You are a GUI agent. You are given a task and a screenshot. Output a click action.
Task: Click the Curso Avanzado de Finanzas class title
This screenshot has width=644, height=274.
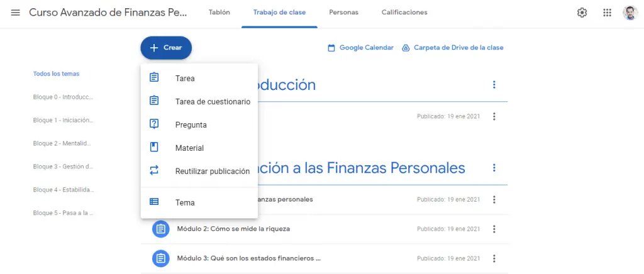point(108,13)
